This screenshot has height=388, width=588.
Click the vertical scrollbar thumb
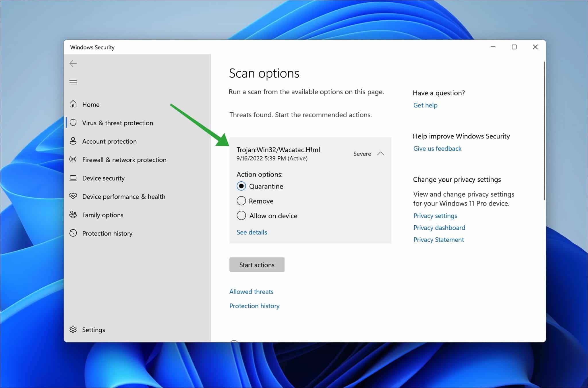[544, 131]
